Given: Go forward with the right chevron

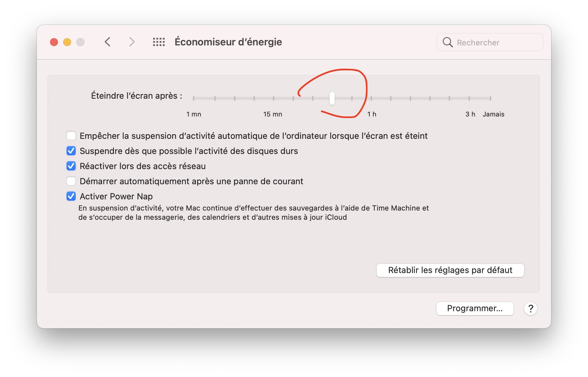Looking at the screenshot, I should click(x=132, y=42).
